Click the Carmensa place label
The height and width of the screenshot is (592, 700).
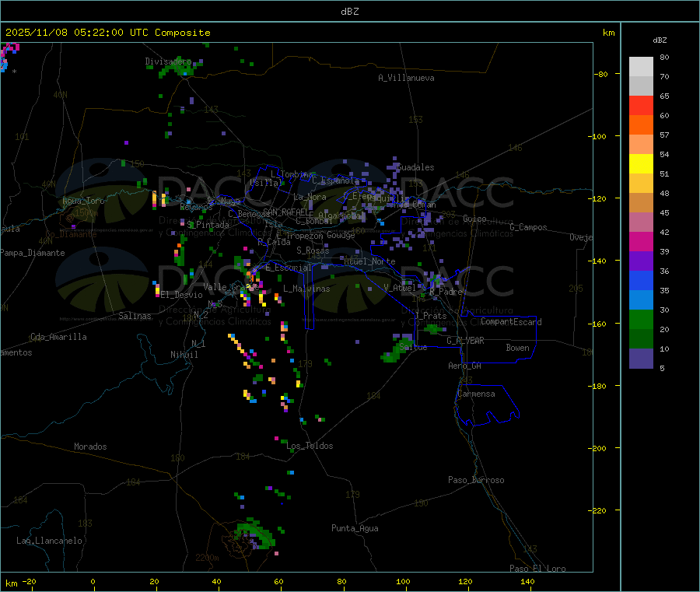click(x=476, y=394)
